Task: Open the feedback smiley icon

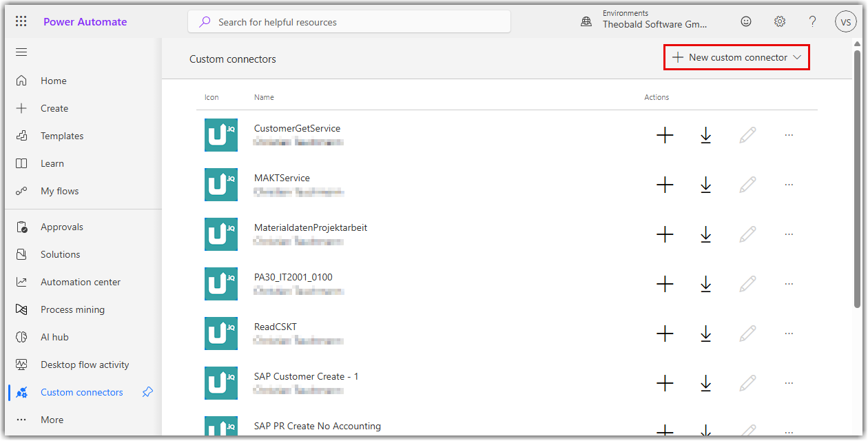Action: [746, 21]
